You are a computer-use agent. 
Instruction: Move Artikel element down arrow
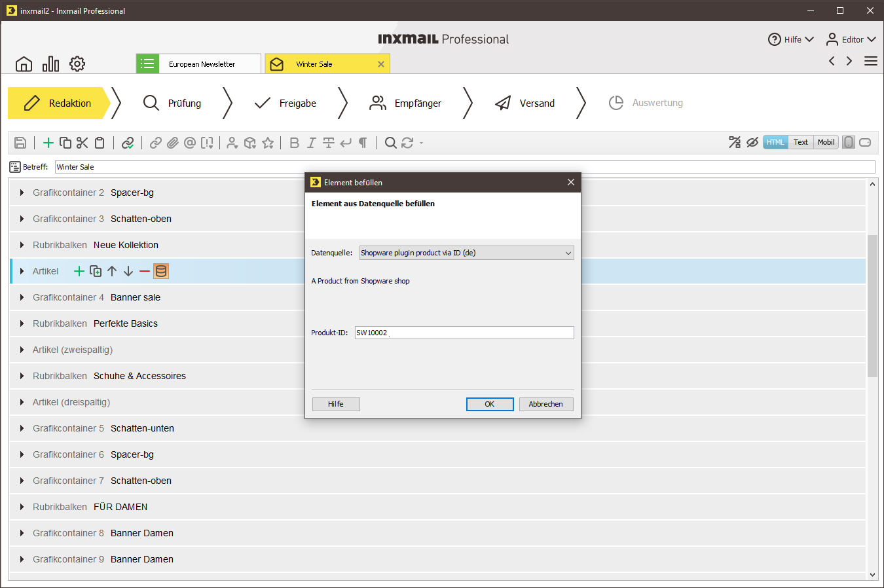point(128,271)
